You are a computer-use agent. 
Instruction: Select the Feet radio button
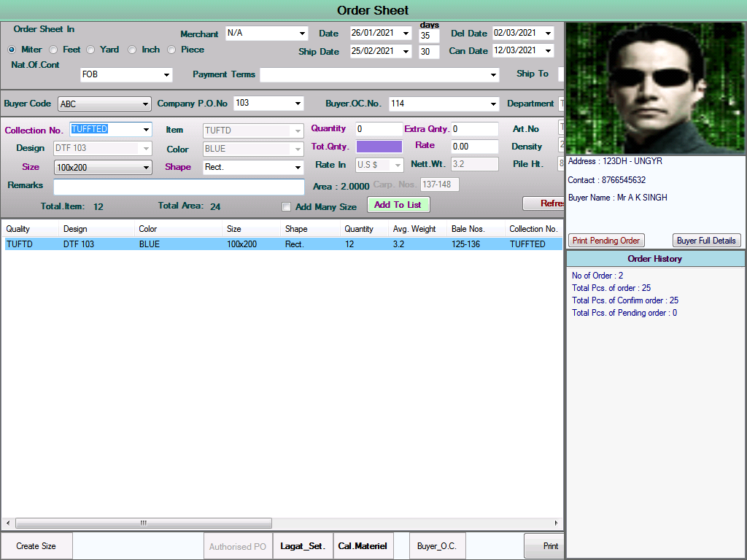53,50
